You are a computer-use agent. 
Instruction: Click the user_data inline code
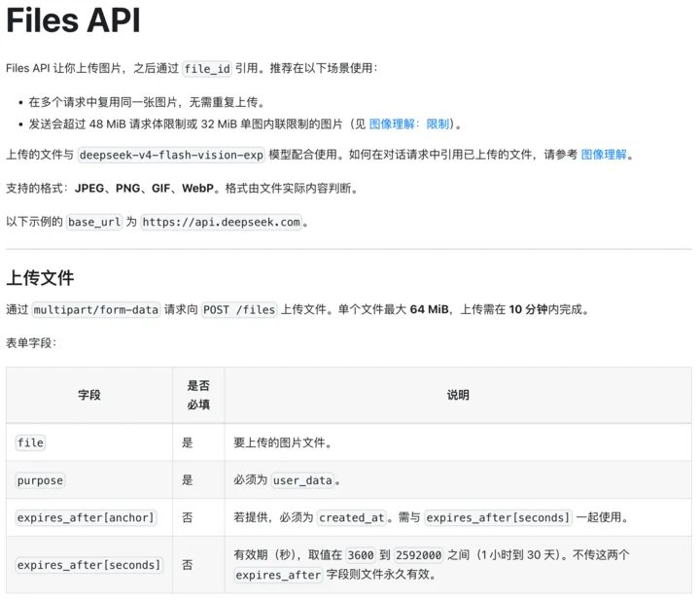coord(302,480)
